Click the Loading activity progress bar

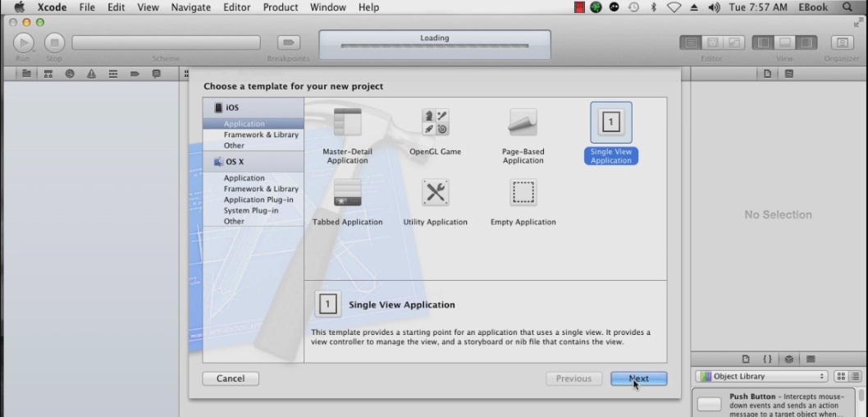point(435,46)
